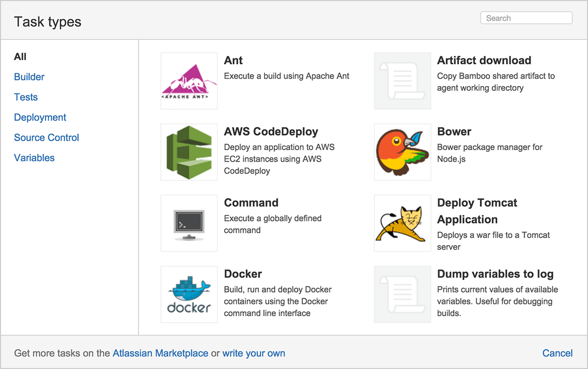The image size is (588, 369).
Task: Open the Ant task entry
Action: click(233, 60)
